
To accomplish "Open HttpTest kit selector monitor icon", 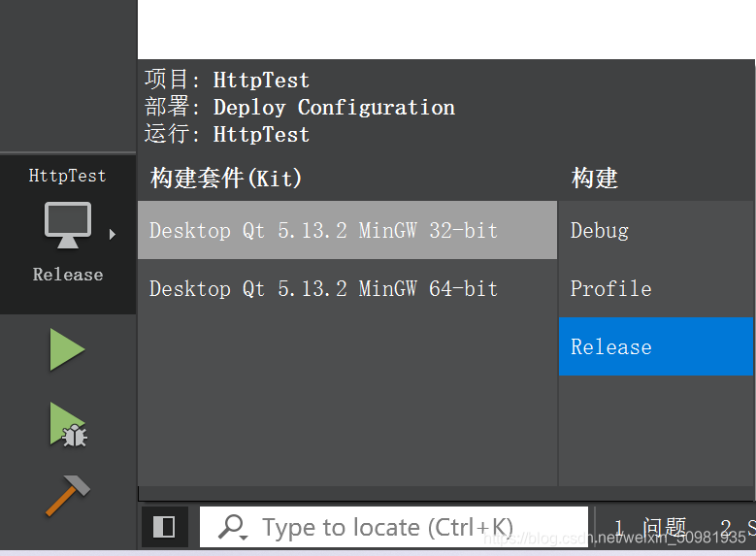I will (x=68, y=225).
